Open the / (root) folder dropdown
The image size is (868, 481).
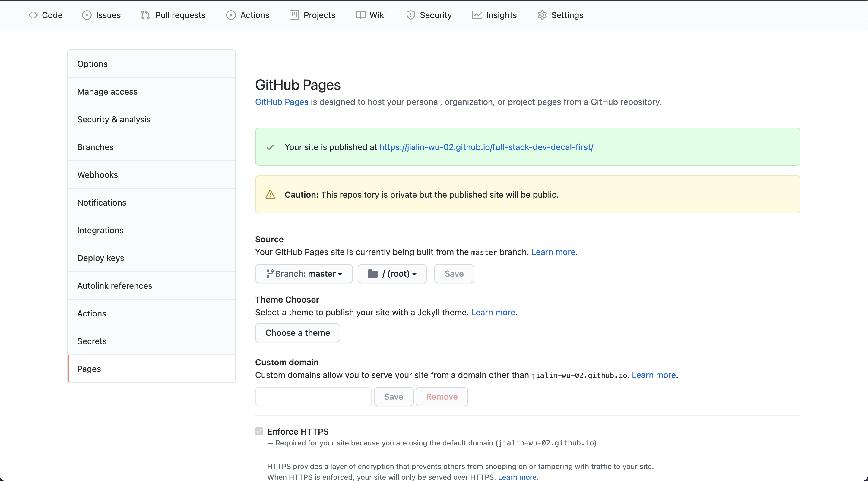tap(392, 274)
